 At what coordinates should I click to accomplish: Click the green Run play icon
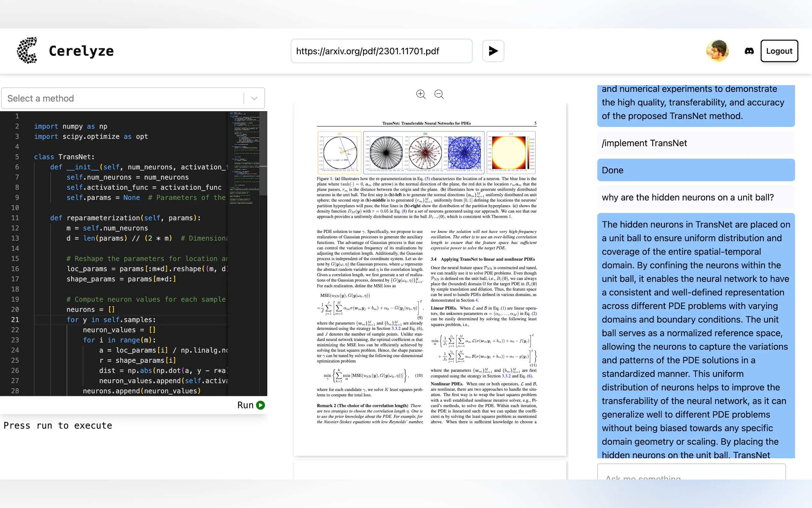click(261, 405)
